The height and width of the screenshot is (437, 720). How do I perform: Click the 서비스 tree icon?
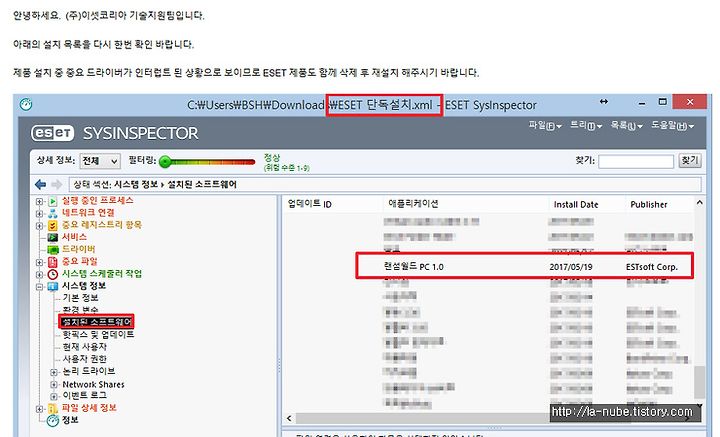(53, 237)
